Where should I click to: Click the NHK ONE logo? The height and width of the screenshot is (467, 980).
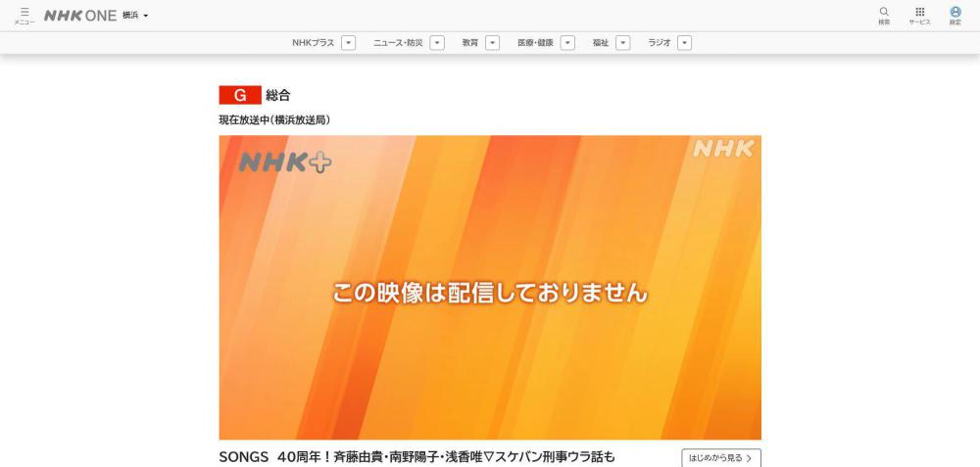coord(80,16)
